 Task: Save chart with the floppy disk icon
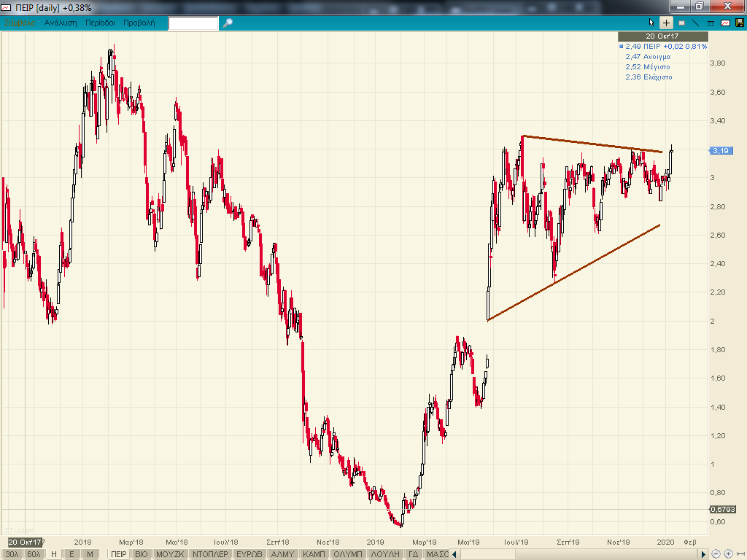(x=739, y=23)
